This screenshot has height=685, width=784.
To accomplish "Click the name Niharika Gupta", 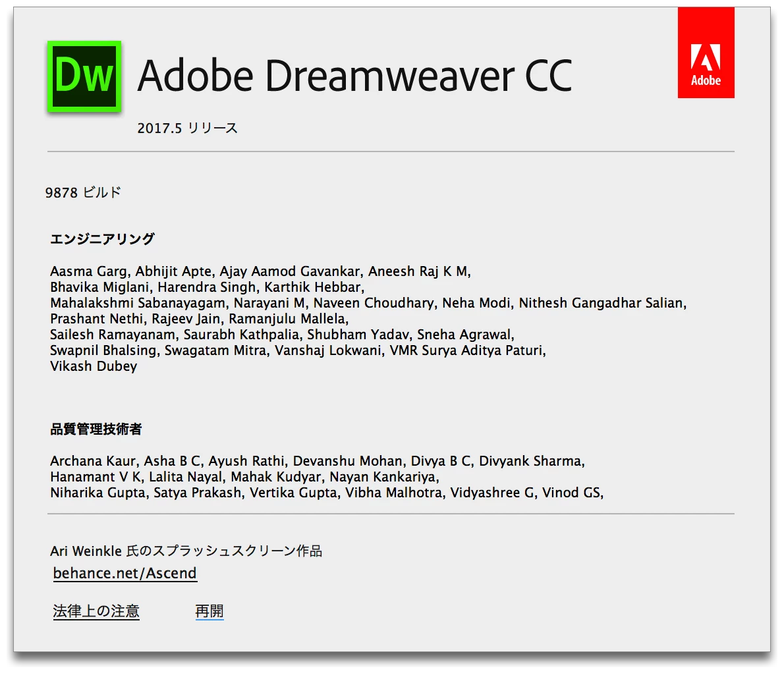I will [98, 493].
